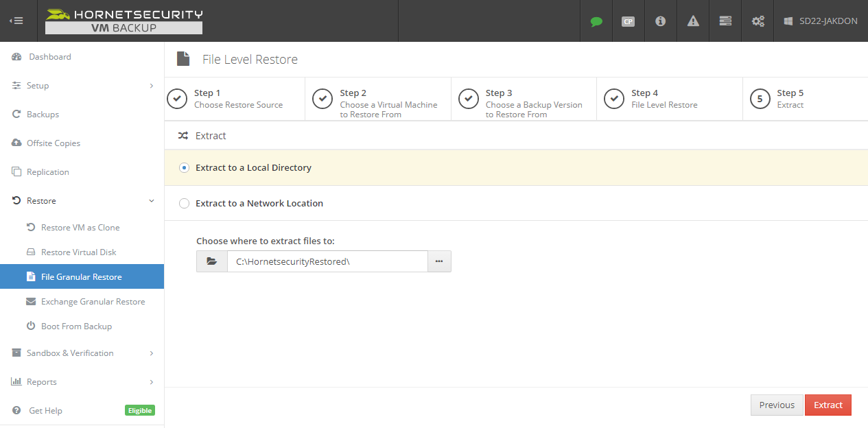Image resolution: width=868 pixels, height=428 pixels.
Task: Click the Hornetsecurity VM Backup logo
Action: point(123,21)
